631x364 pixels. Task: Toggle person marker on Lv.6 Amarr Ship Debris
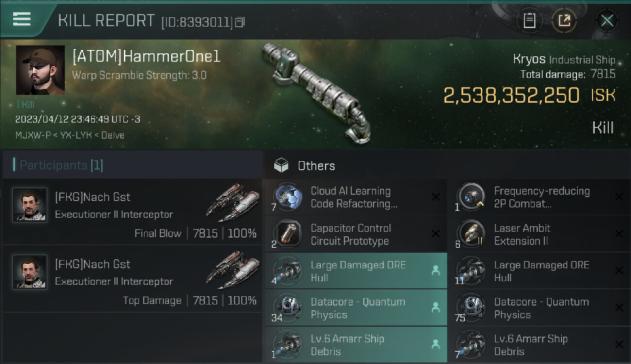(x=435, y=344)
